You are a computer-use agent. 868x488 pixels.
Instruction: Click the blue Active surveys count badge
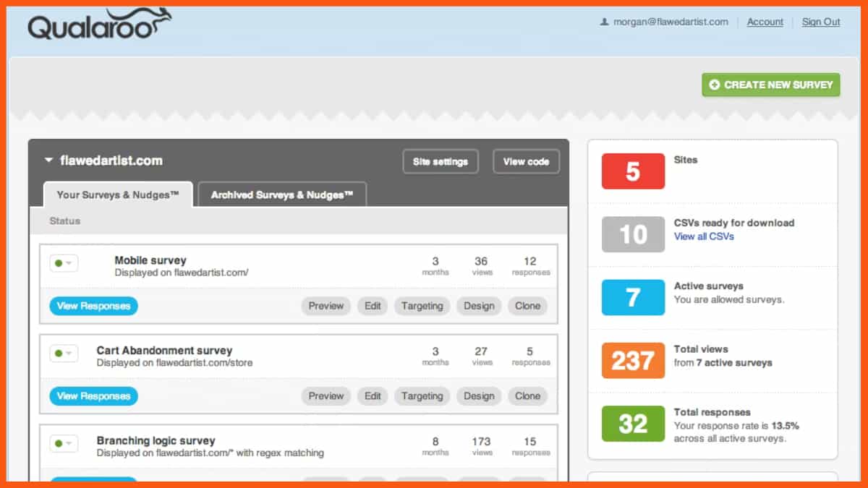click(633, 297)
